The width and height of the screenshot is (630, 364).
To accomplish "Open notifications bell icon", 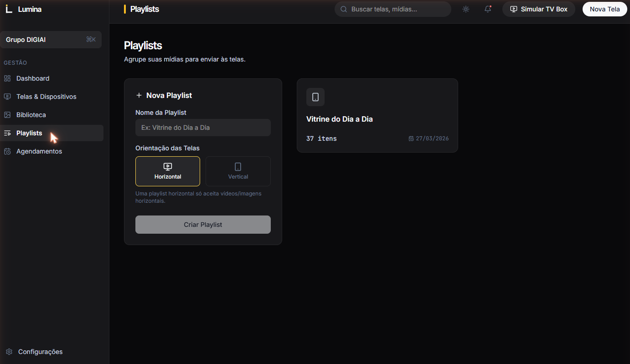I will [x=488, y=9].
